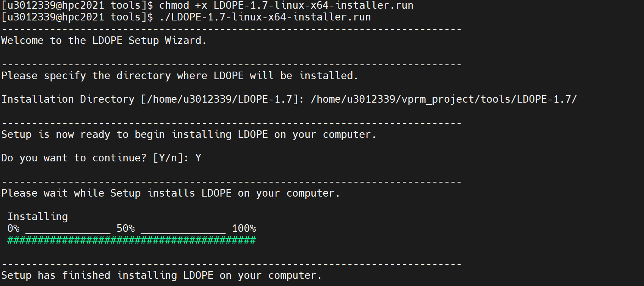This screenshot has height=286, width=644.
Task: Click the typed 'Y' answer after [Y/n]
Action: 198,158
